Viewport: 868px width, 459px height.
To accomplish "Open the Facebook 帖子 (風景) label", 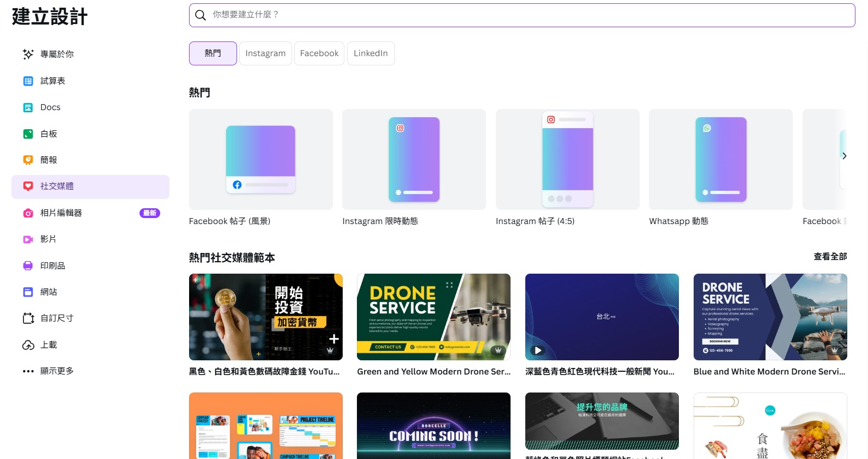I will click(229, 221).
